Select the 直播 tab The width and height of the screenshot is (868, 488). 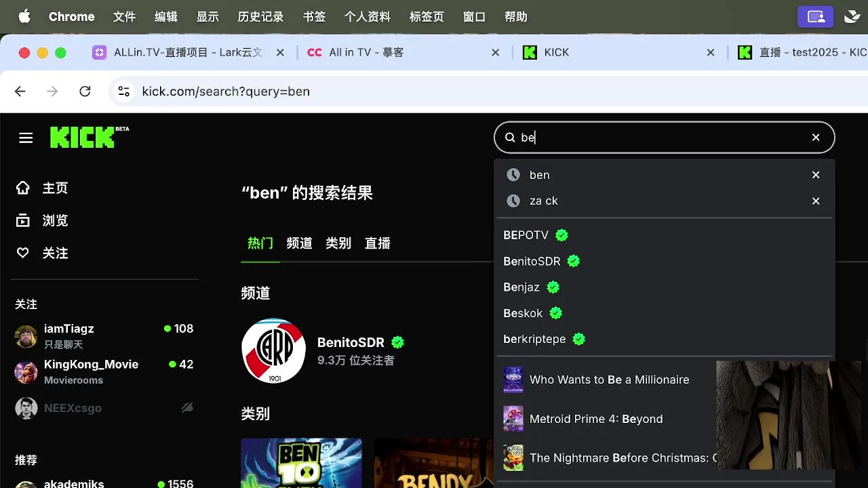tap(378, 243)
